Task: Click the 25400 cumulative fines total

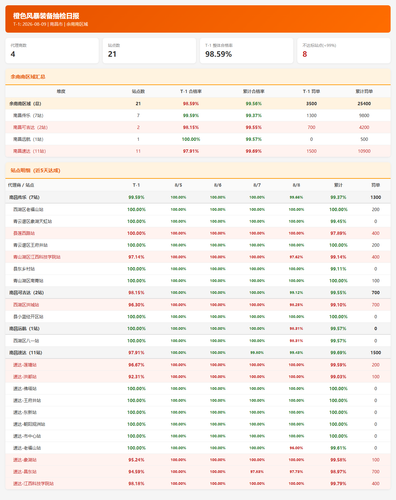Action: [x=364, y=103]
